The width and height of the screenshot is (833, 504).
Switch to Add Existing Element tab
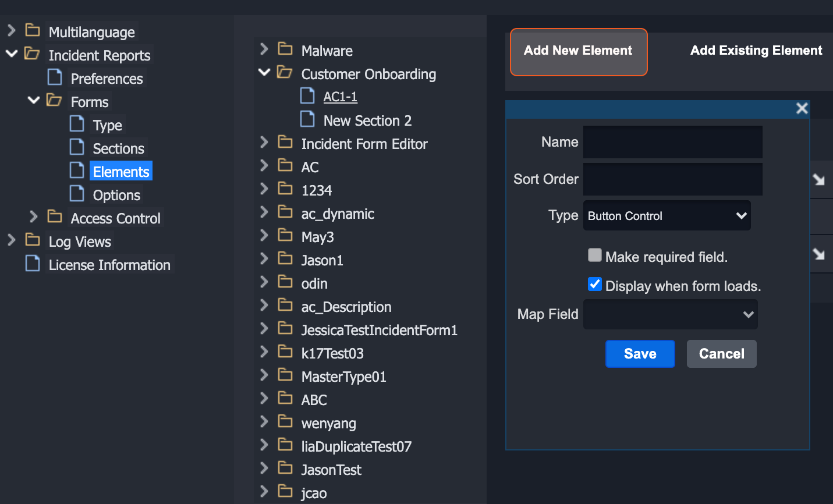click(x=756, y=51)
